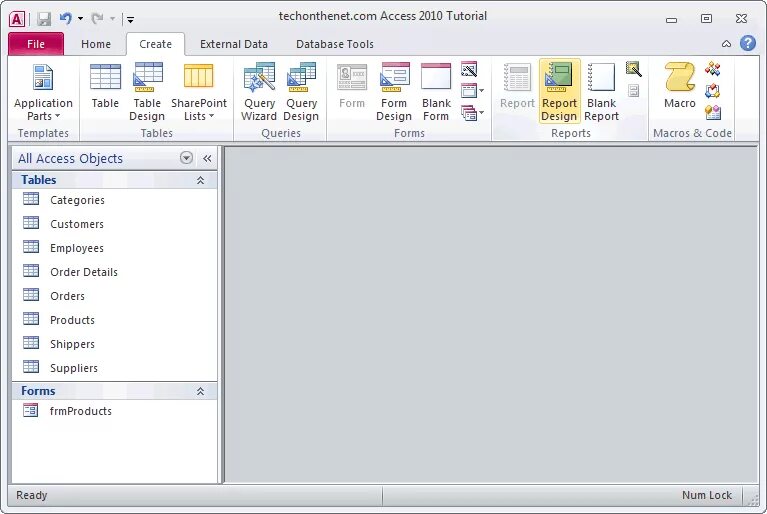This screenshot has height=514, width=767.
Task: Launch the Report Wizard icon
Action: (x=633, y=69)
